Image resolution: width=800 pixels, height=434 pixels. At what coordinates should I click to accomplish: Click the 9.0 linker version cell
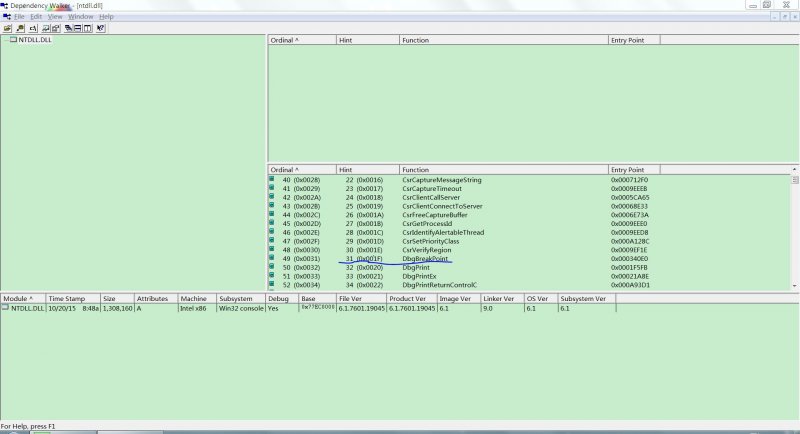click(x=488, y=308)
